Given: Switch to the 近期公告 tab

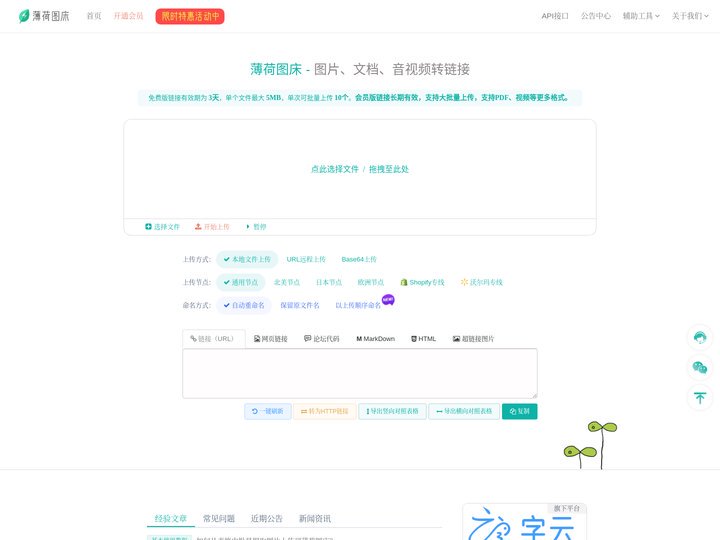Looking at the screenshot, I should 267,518.
